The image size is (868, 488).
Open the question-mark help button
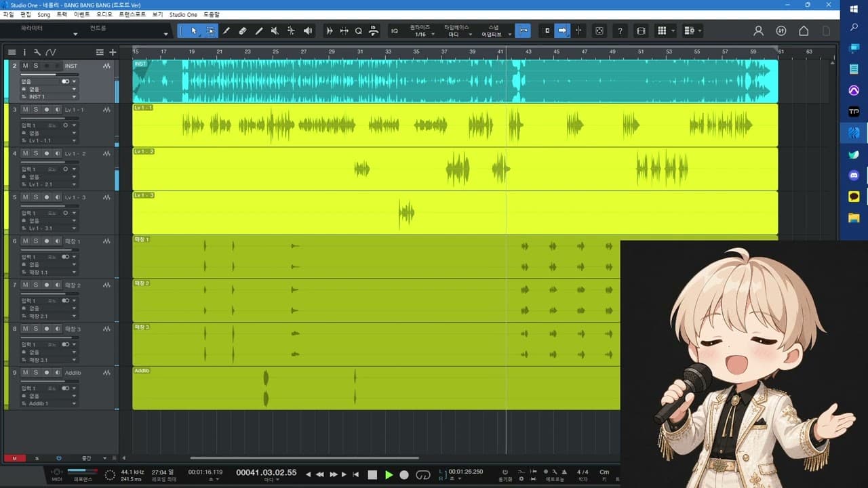tap(620, 30)
